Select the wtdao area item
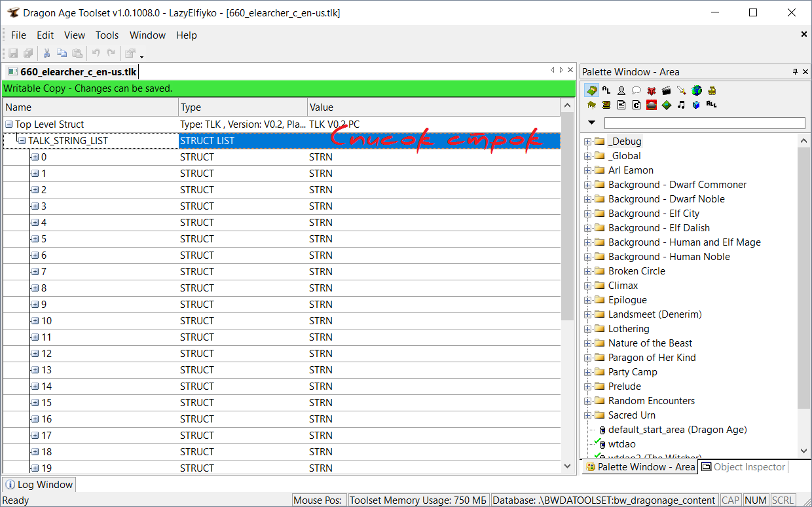812x507 pixels. pyautogui.click(x=622, y=444)
